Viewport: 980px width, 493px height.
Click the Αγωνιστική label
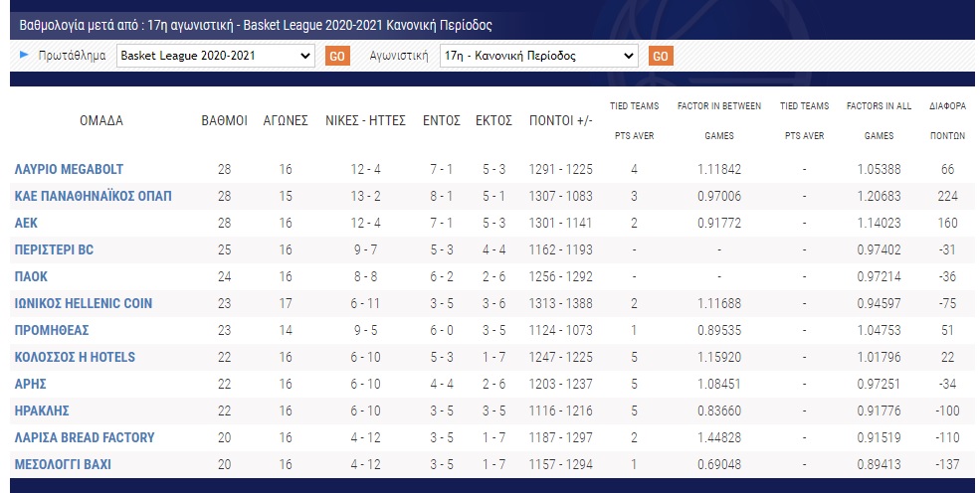399,55
